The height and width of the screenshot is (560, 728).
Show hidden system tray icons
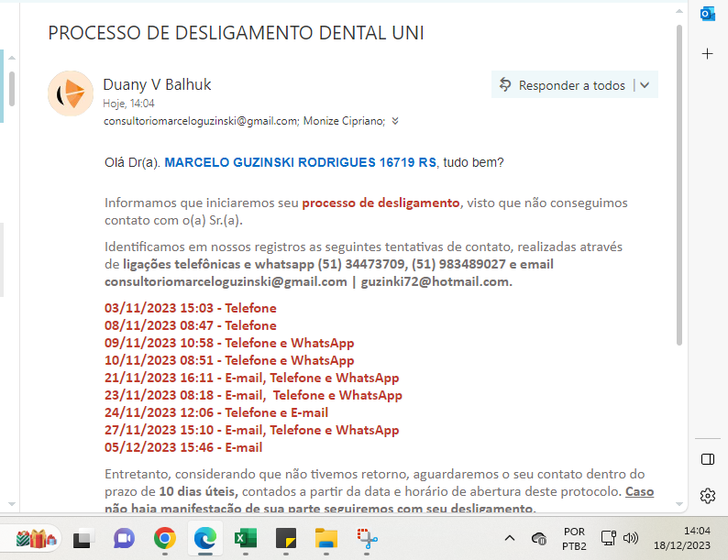(x=510, y=538)
